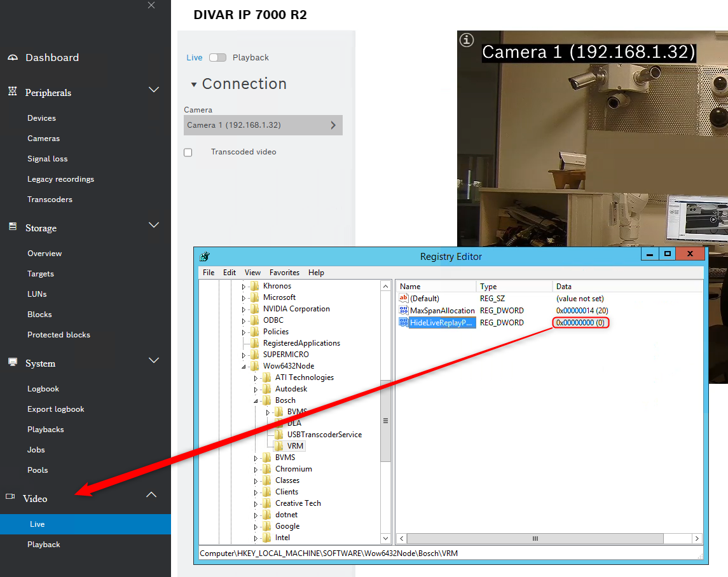Open the Favorites menu in Registry Editor

284,273
